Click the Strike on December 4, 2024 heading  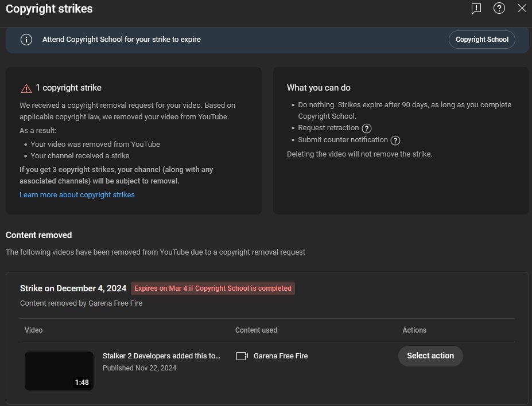click(73, 288)
